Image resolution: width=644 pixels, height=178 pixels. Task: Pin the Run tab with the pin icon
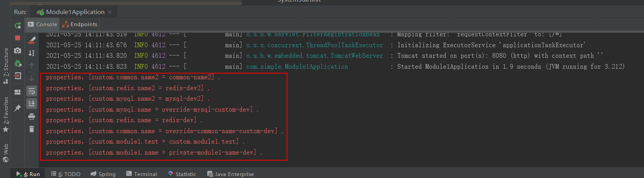pos(18,108)
